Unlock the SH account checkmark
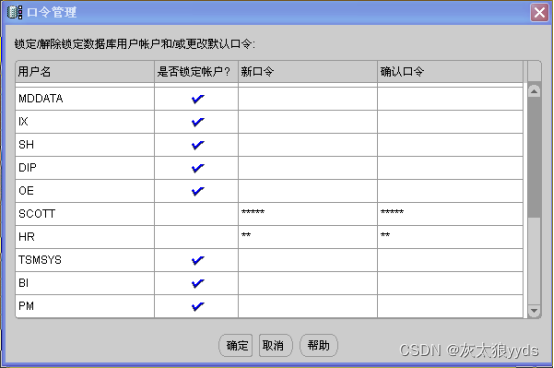554x368 pixels. point(198,145)
